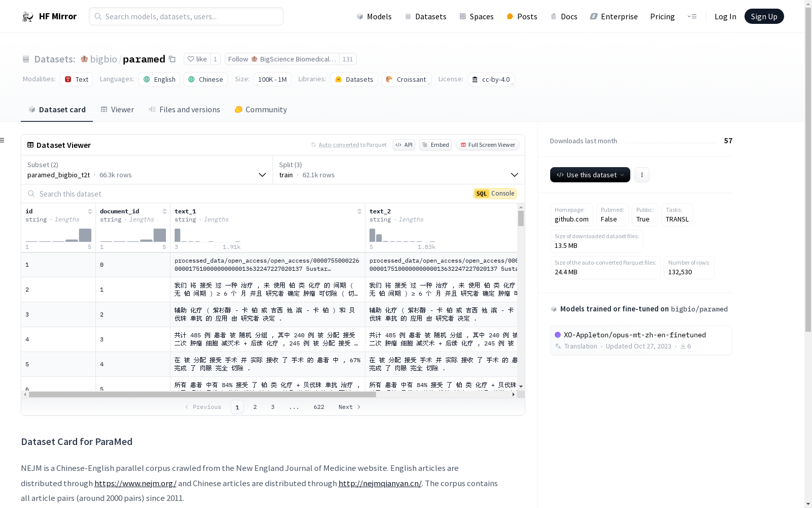Expand the Split train dropdown

tap(399, 170)
